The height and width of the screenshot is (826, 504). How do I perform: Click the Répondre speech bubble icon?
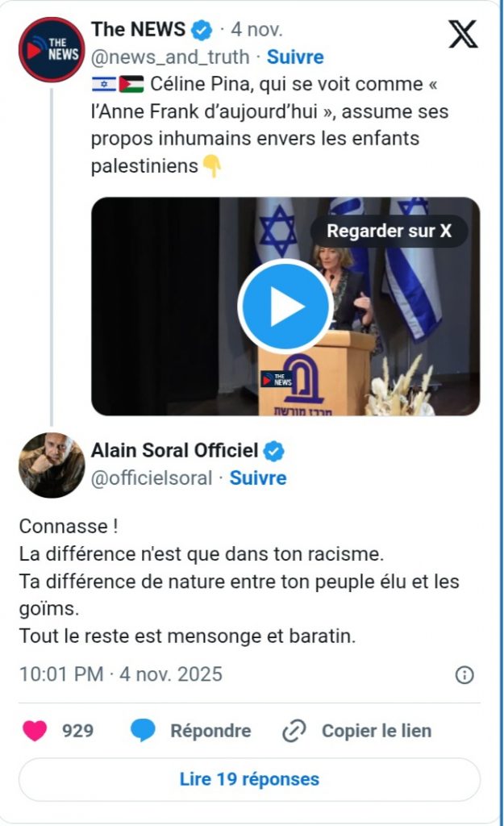143,731
